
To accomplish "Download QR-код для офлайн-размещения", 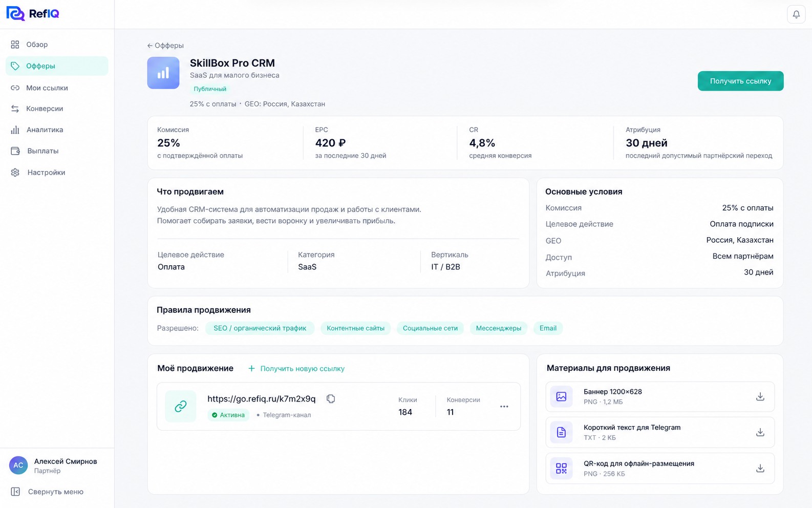I will tap(760, 469).
